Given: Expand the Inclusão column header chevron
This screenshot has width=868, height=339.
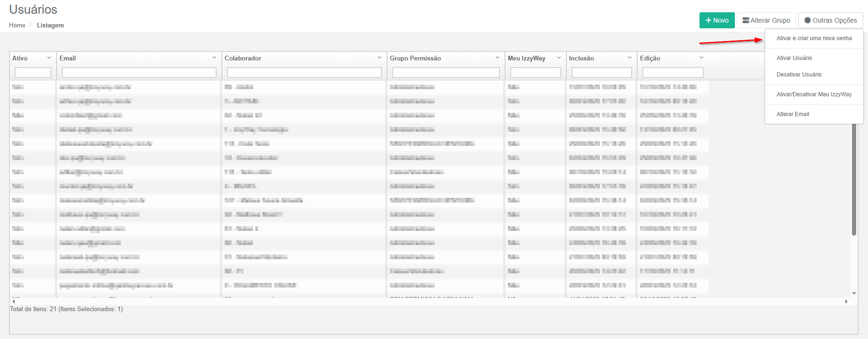Looking at the screenshot, I should (630, 58).
